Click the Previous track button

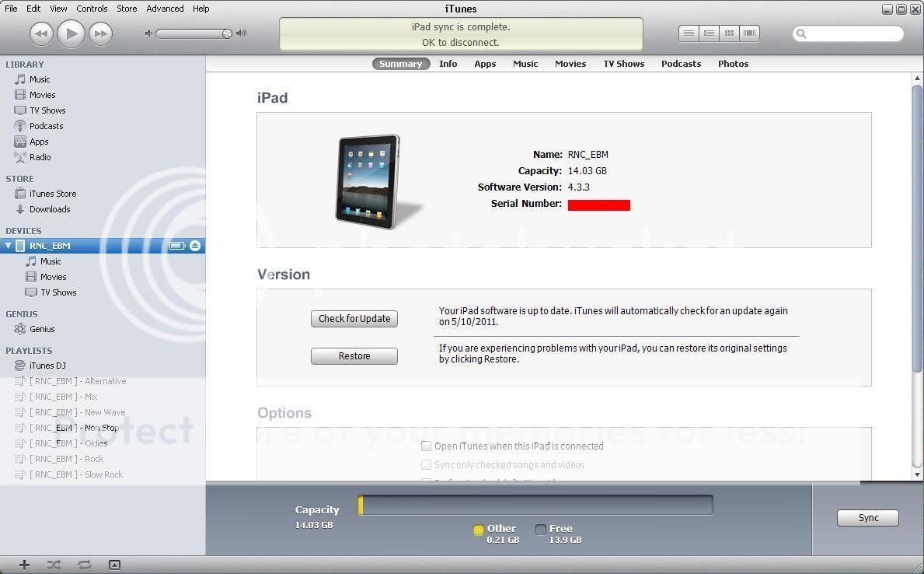(x=41, y=33)
